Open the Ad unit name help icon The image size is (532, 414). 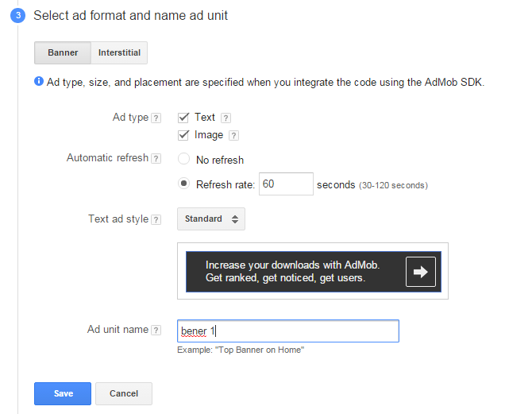click(x=156, y=330)
